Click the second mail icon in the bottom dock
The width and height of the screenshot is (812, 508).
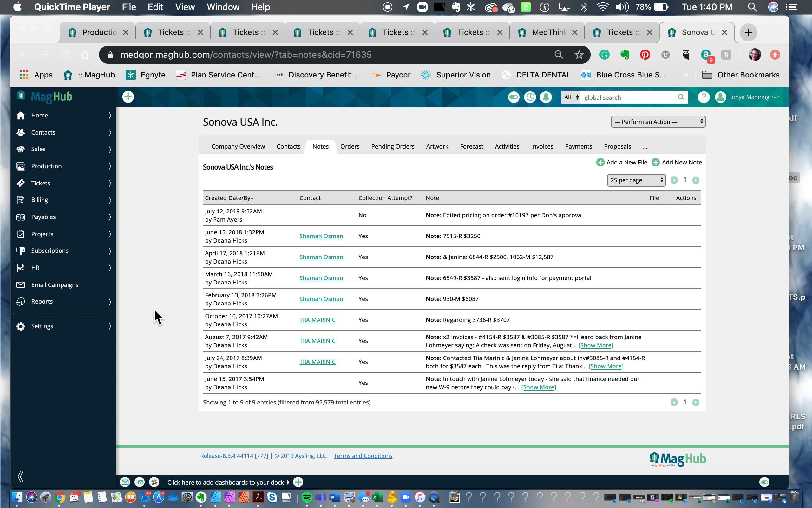tap(140, 483)
